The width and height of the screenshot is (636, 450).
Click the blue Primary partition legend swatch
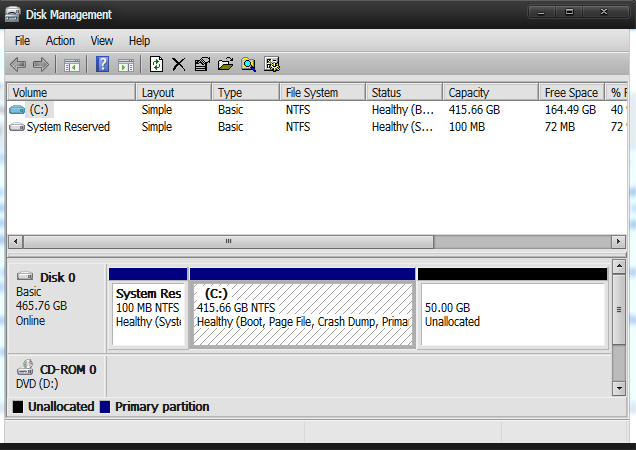[x=105, y=407]
